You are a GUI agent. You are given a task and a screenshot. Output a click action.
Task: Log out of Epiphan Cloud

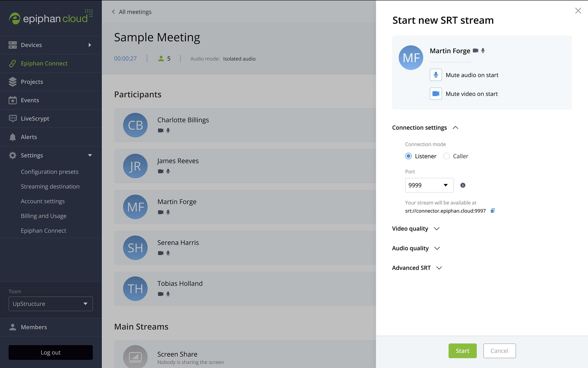pos(51,352)
